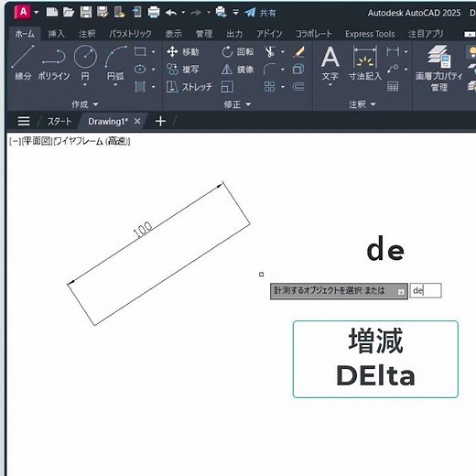Click the Offset tool icon

(x=298, y=87)
